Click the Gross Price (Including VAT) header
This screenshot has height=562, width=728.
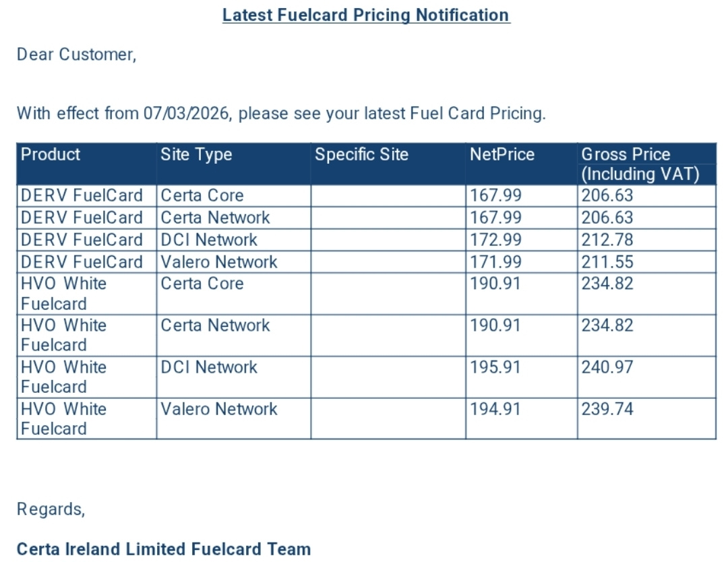(x=640, y=164)
